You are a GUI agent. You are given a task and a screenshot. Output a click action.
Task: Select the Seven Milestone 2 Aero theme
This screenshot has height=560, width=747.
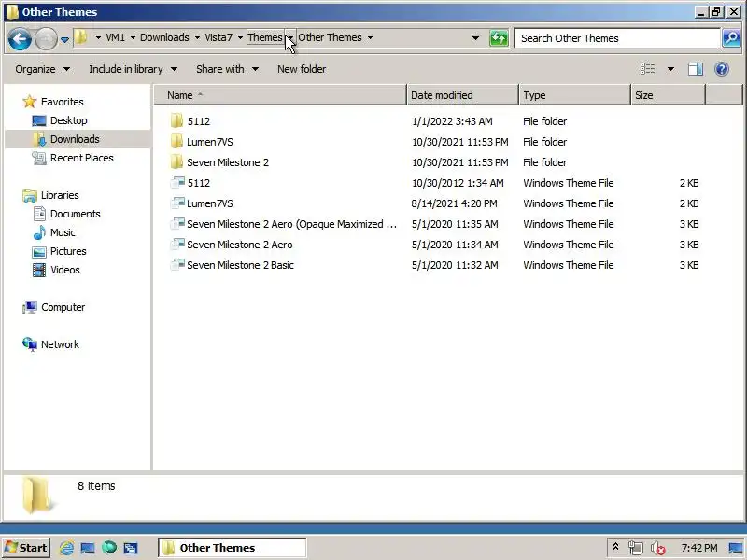pos(240,245)
